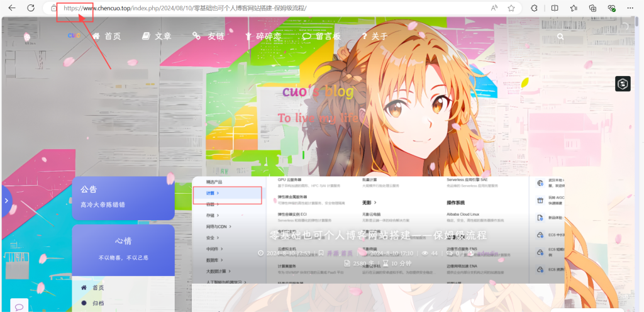Open the 文章 menu in the navbar
The height and width of the screenshot is (312, 644).
[x=157, y=36]
